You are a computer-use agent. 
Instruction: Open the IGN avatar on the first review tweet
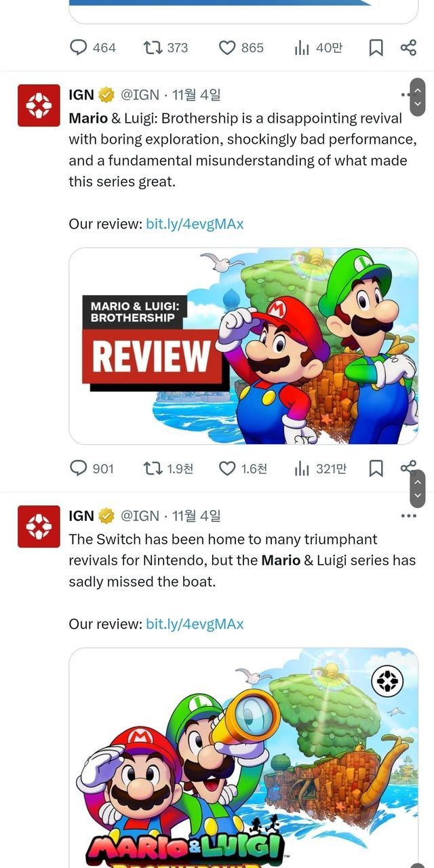39,105
